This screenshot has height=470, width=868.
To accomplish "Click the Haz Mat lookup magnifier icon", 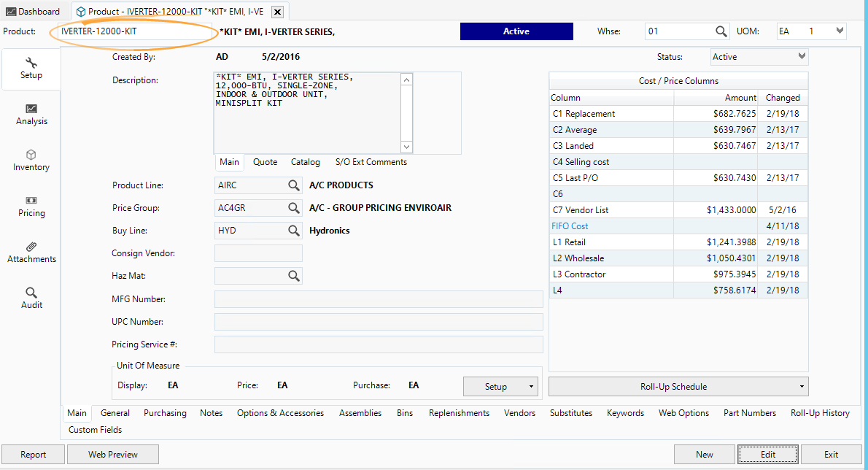I will (293, 276).
